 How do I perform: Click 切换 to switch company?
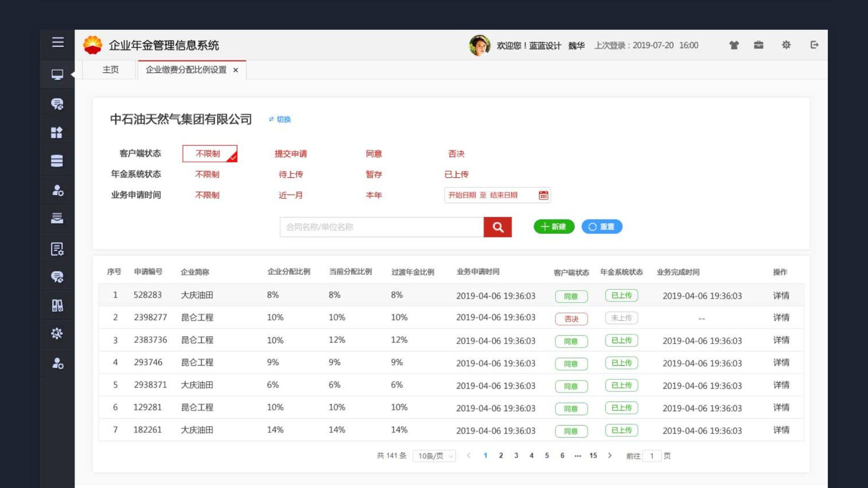[284, 119]
